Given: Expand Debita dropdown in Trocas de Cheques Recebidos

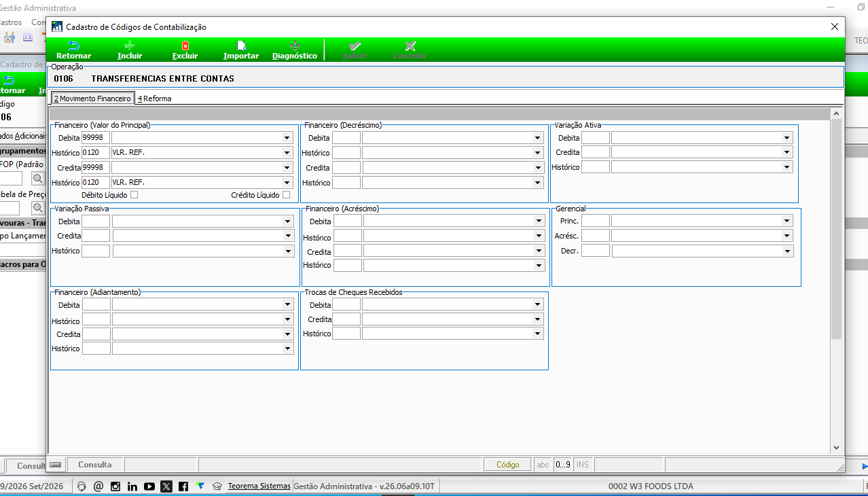Looking at the screenshot, I should [538, 305].
